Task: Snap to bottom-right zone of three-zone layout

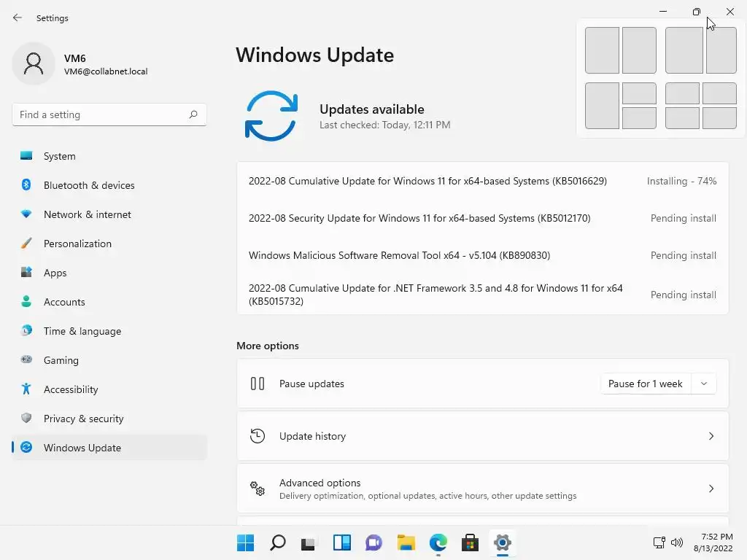Action: pyautogui.click(x=639, y=118)
